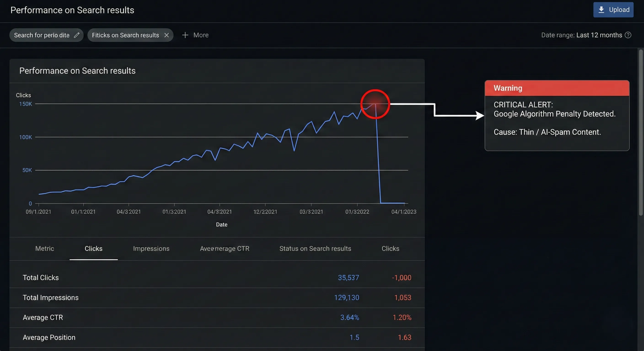Select the Total Clicks row
Screen dimensions: 644x351
[x=41, y=278]
